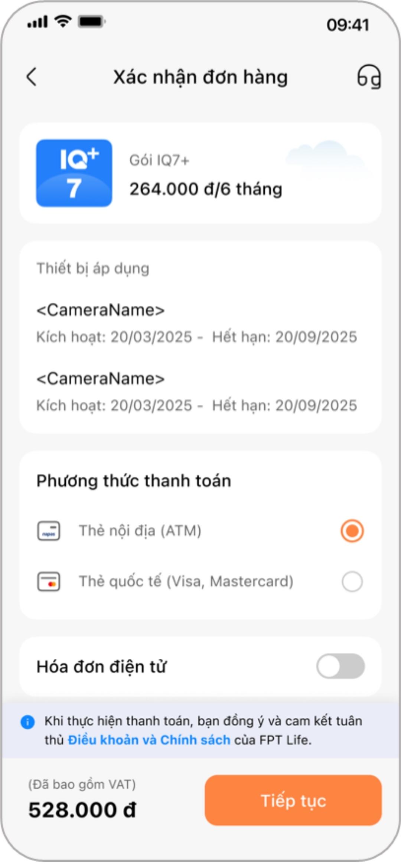The width and height of the screenshot is (401, 868).
Task: Tap the battery status icon
Action: click(91, 22)
